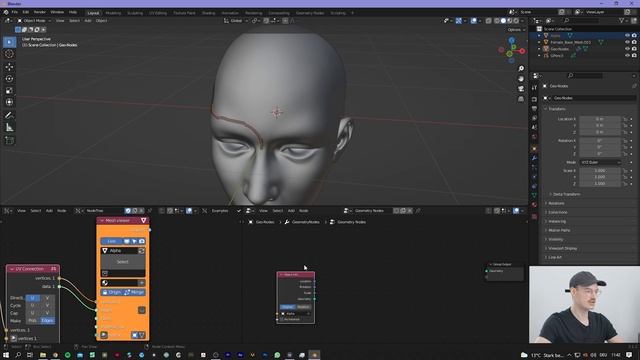640x360 pixels.
Task: Open Modifier properties wrench tab
Action: pos(534,158)
